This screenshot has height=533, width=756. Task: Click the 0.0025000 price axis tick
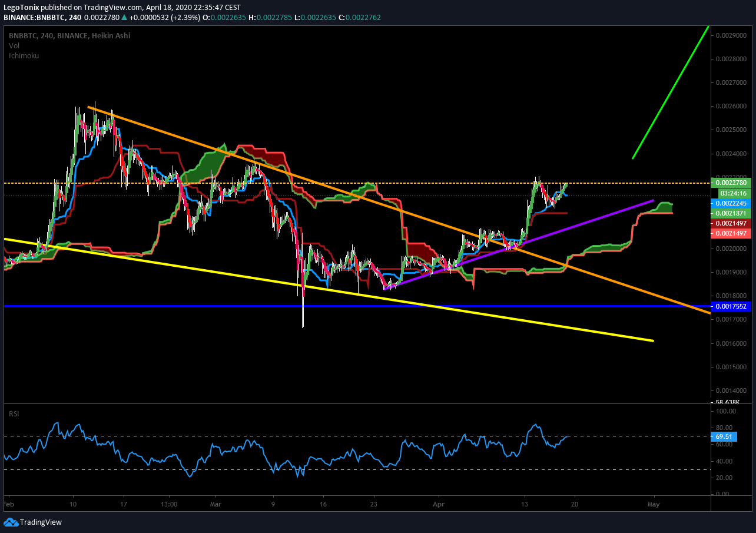point(731,130)
